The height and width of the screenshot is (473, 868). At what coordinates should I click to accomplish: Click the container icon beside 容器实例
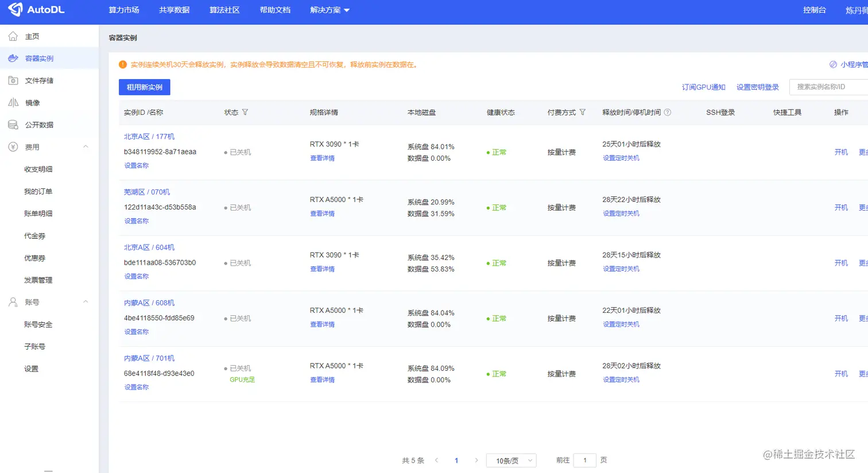click(x=13, y=58)
